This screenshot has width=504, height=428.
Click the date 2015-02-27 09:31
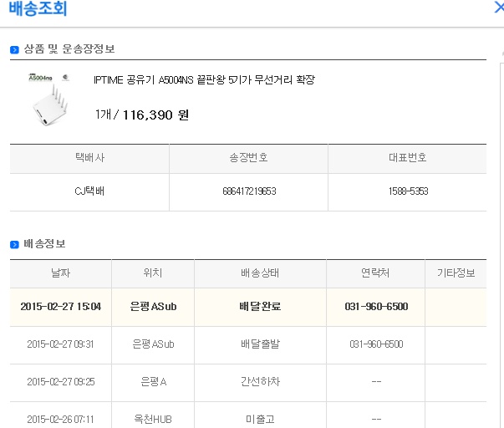click(60, 344)
